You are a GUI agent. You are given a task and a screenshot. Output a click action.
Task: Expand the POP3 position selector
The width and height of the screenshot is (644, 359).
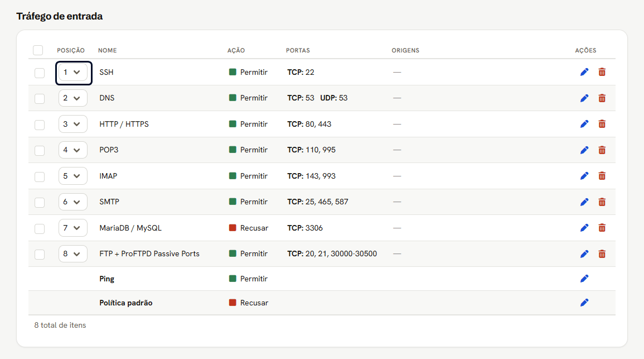coord(73,150)
